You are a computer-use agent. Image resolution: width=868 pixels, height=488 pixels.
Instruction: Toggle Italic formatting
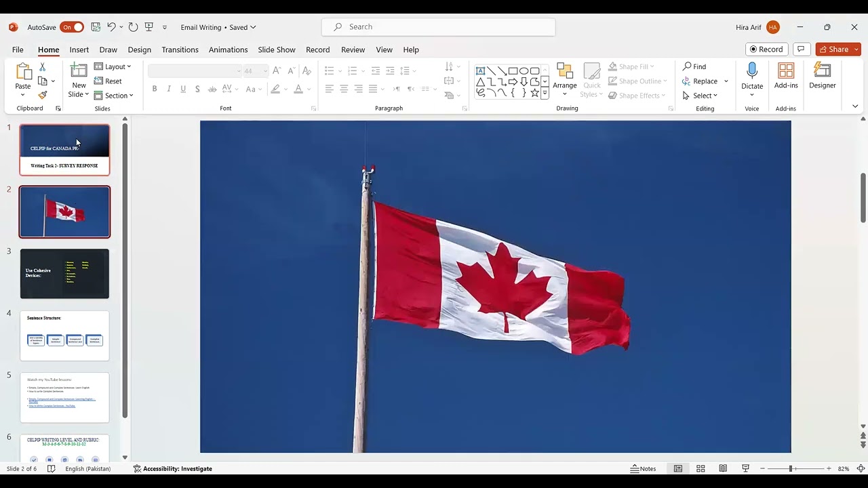coord(169,89)
